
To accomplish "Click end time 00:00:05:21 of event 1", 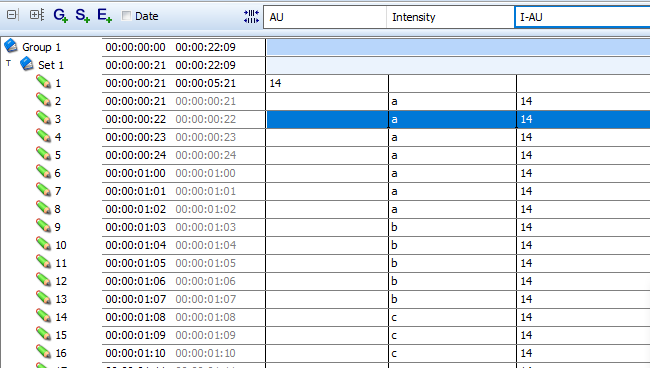I will click(x=206, y=83).
